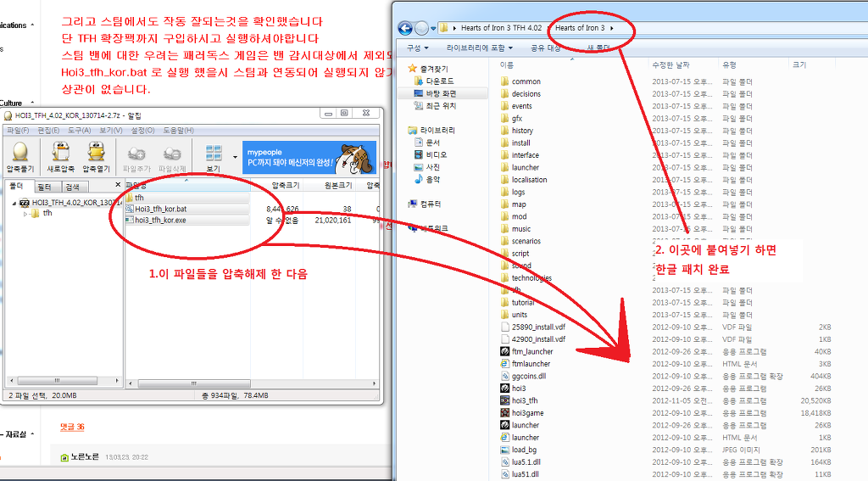
Task: Select the tfh folder in ALZip file list
Action: coord(135,198)
